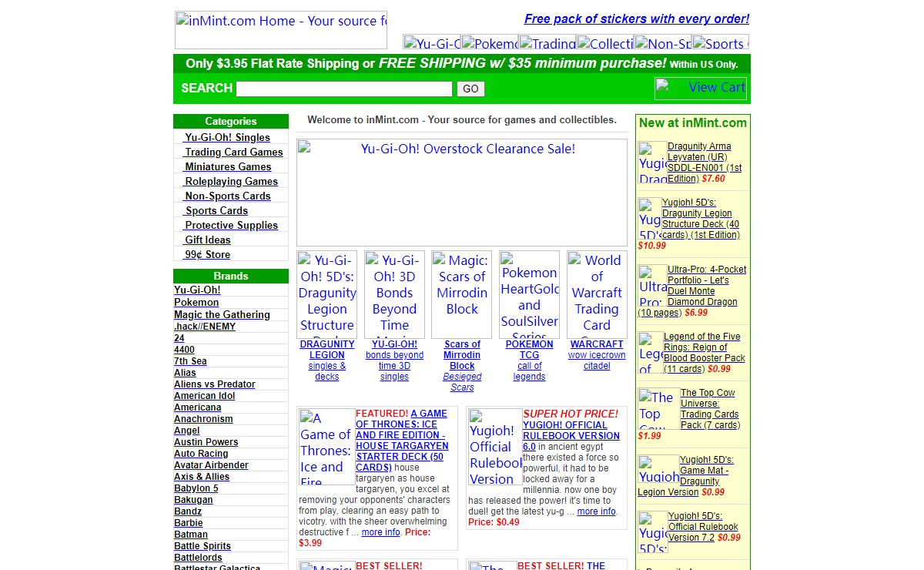The image size is (924, 570).
Task: Select the Pokemon nav tab in header
Action: tap(490, 43)
